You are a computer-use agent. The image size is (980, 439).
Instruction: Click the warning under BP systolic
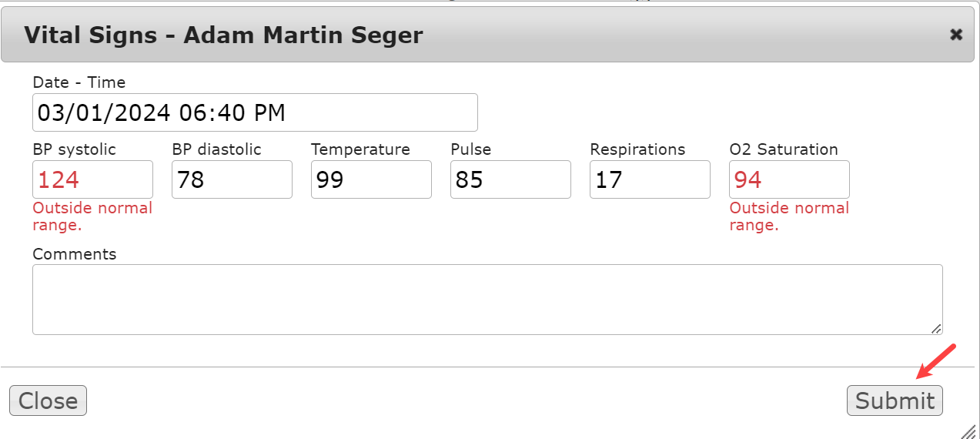coord(92,216)
